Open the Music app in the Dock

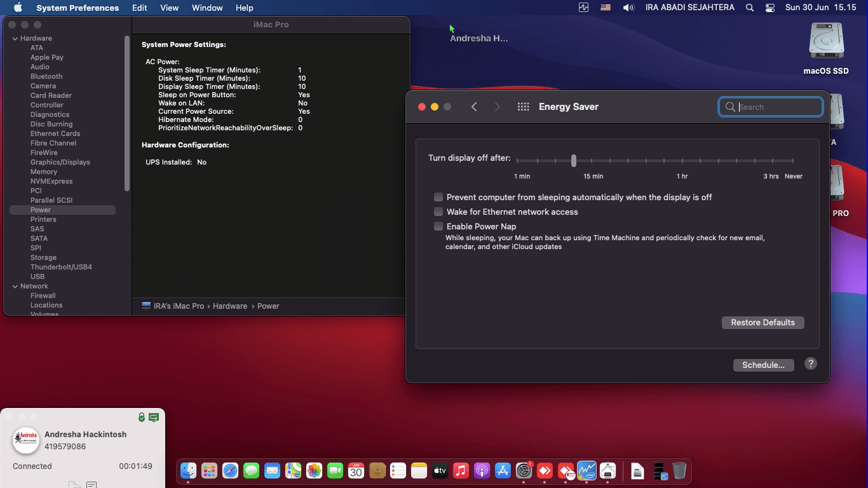point(461,471)
